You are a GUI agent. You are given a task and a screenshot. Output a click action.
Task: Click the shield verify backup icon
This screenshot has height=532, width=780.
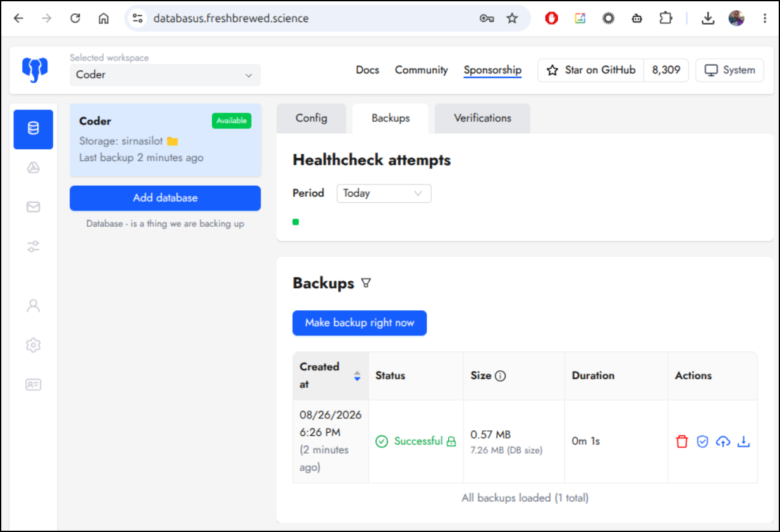[x=702, y=442]
